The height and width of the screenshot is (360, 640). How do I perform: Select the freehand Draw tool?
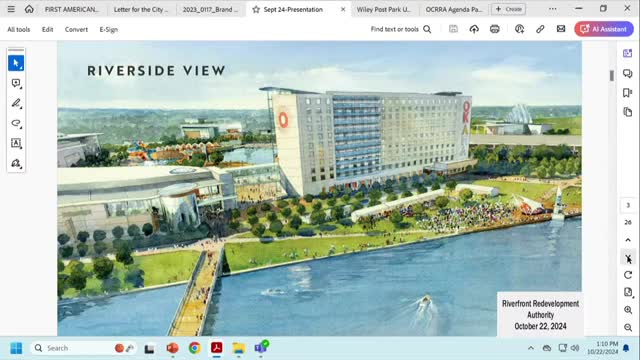click(16, 123)
